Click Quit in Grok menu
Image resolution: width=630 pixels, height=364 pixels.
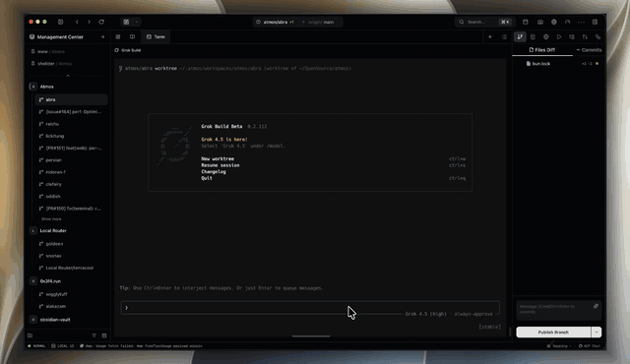tap(207, 178)
